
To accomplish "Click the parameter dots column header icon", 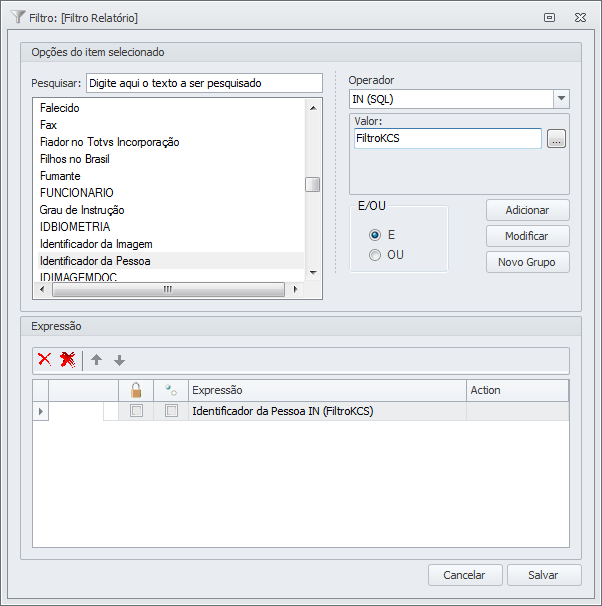I will pyautogui.click(x=171, y=390).
